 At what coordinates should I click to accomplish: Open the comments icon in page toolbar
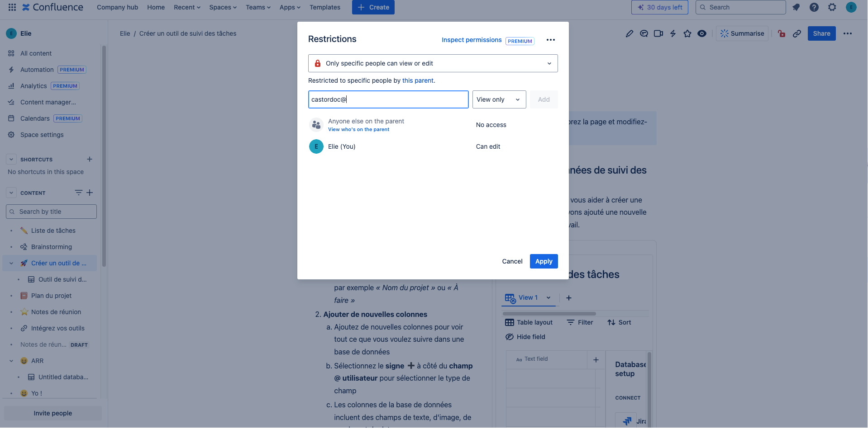644,33
